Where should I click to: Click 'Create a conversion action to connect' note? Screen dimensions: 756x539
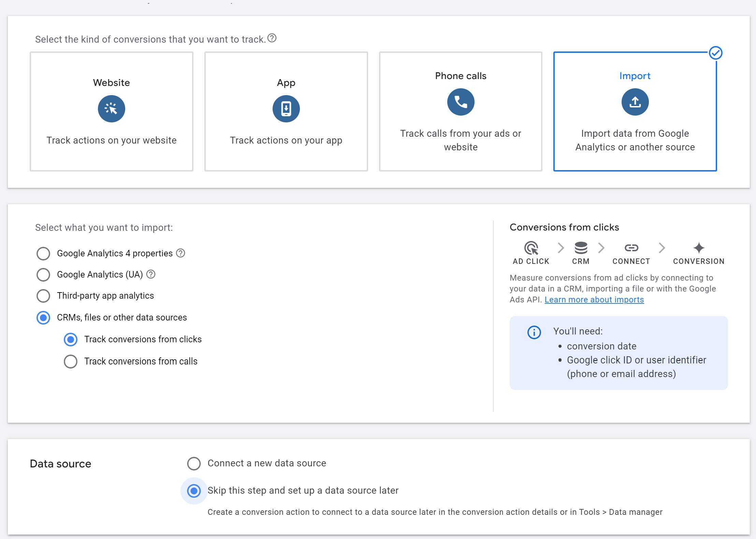click(x=435, y=512)
